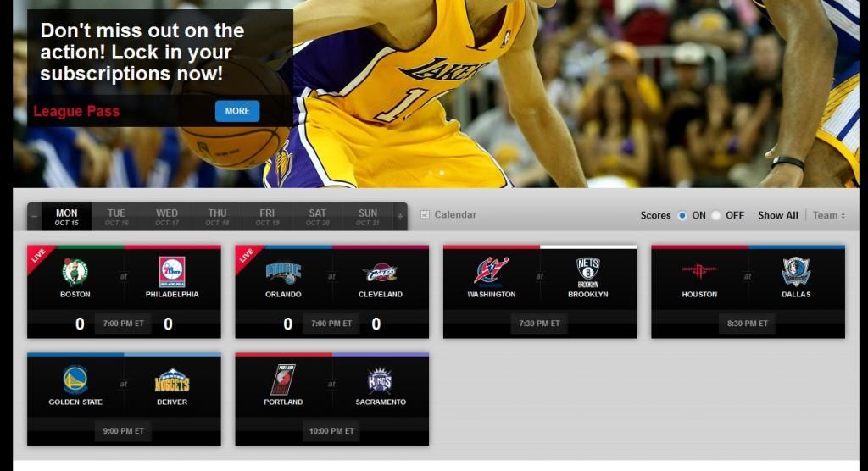Select the SAT OCT 20 tab

click(x=317, y=216)
